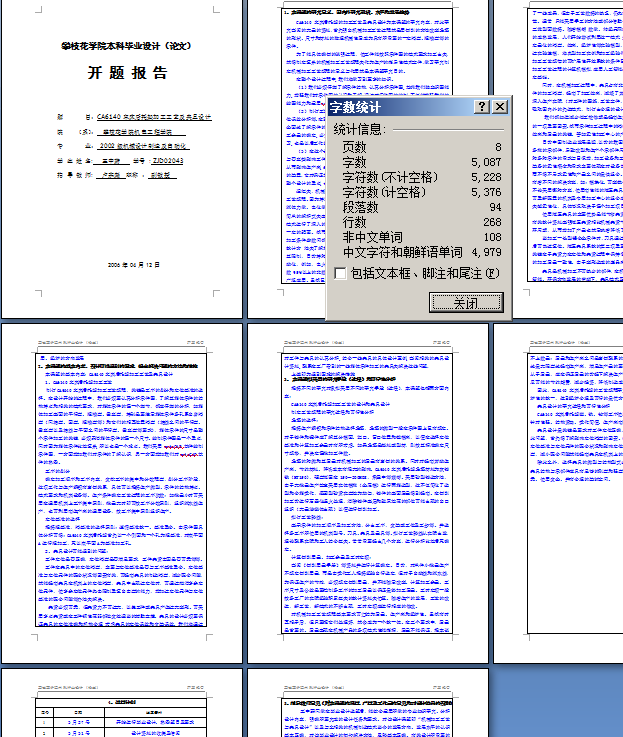This screenshot has height=737, width=623.
Task: Click the 行数 row showing 268
Action: (x=422, y=222)
